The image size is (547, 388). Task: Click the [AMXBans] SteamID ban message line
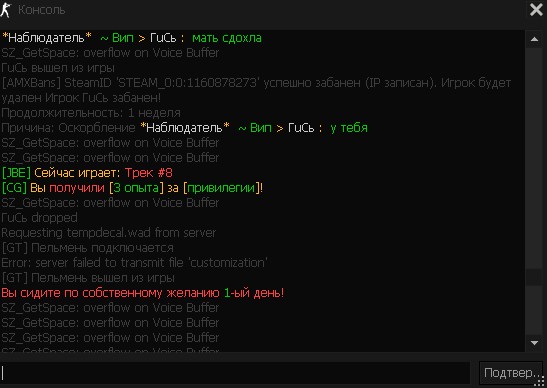256,83
